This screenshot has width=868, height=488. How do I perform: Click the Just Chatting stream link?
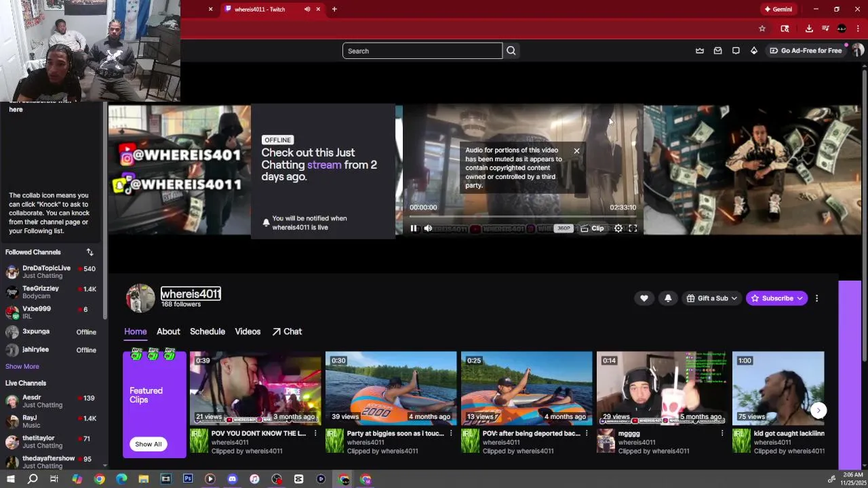324,165
